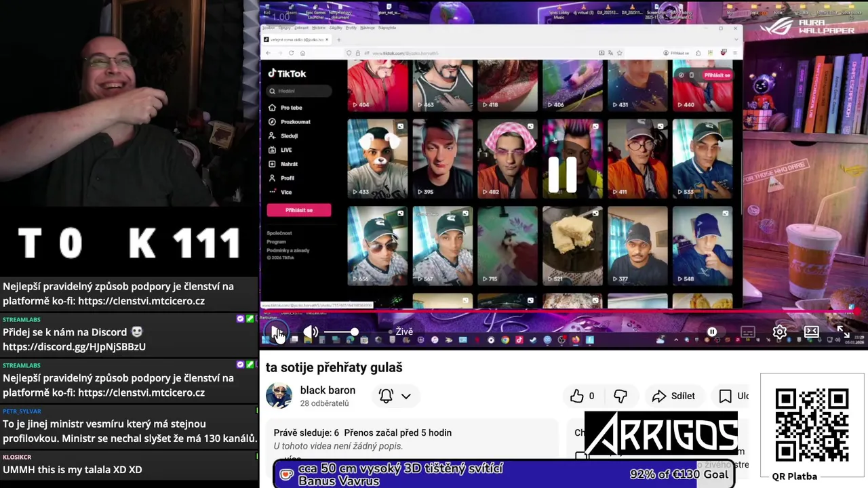Click the TikTok Hledání search field
The height and width of the screenshot is (488, 868).
[299, 91]
